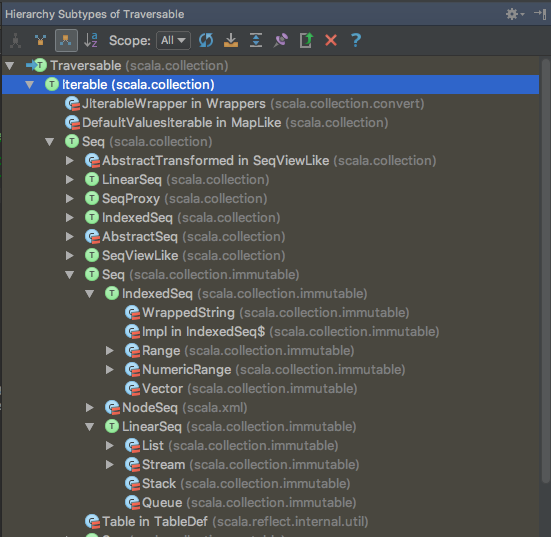Click the Expand All icon
This screenshot has width=551, height=537.
coord(256,40)
